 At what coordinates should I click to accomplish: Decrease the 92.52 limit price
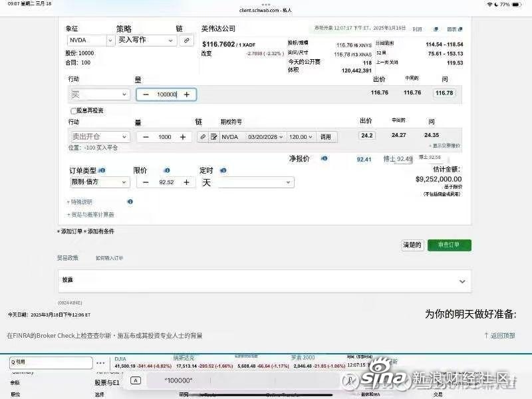pyautogui.click(x=146, y=182)
